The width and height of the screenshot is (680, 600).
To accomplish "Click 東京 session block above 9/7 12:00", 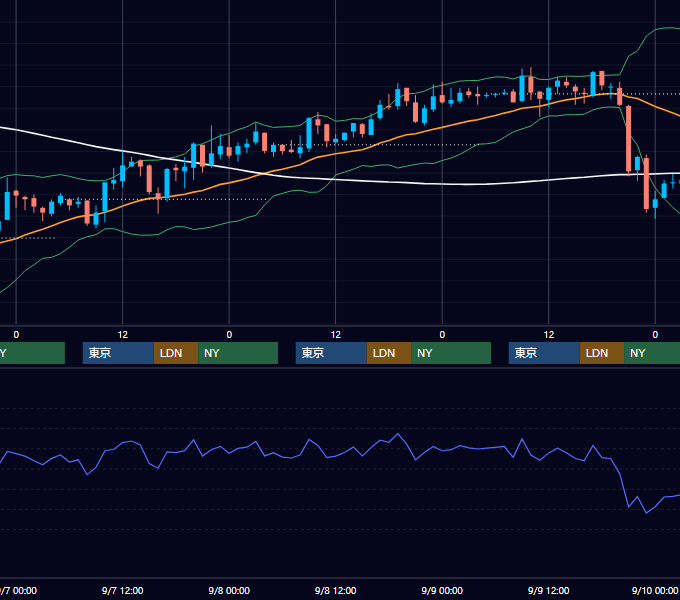I will 118,353.
